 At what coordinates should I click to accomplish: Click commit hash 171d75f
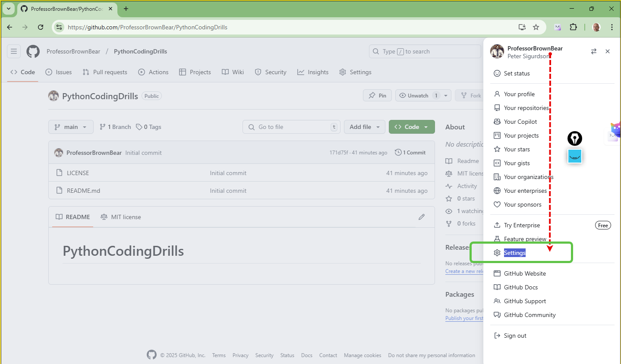point(339,153)
